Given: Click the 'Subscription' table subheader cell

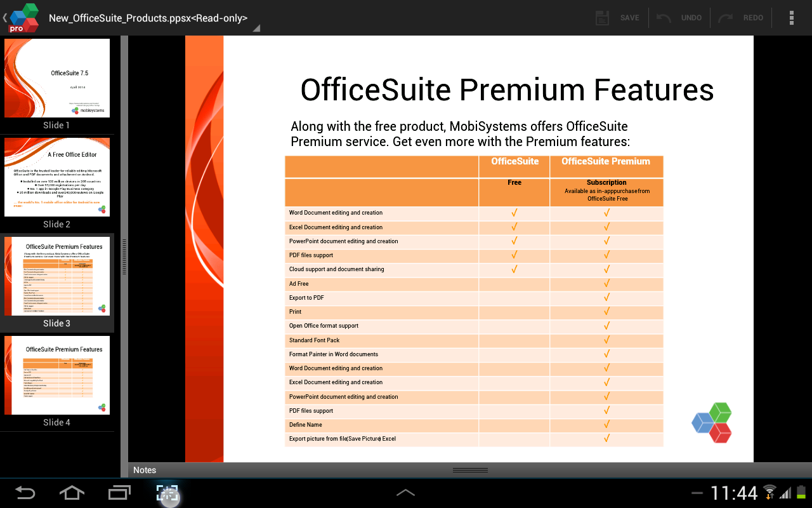Looking at the screenshot, I should point(606,192).
